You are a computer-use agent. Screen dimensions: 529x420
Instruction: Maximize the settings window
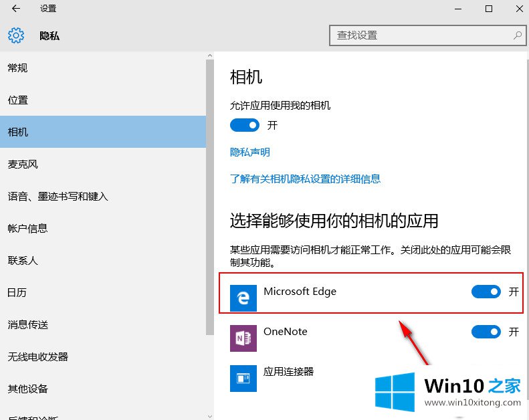click(488, 9)
